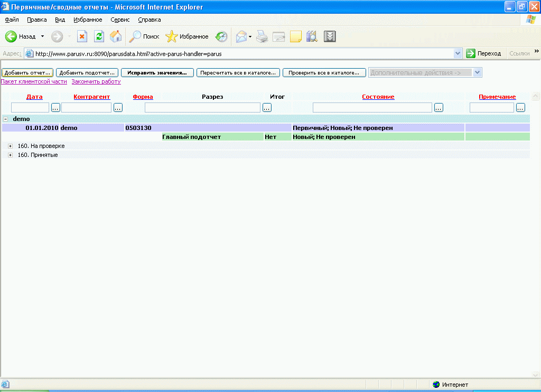Open the Правка menu

click(x=37, y=20)
